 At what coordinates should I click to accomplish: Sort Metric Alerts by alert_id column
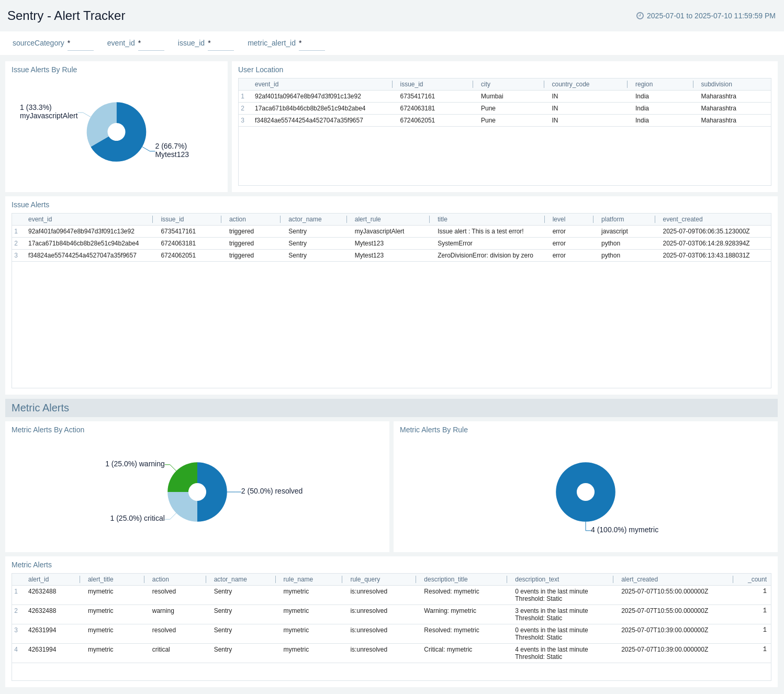tap(39, 579)
